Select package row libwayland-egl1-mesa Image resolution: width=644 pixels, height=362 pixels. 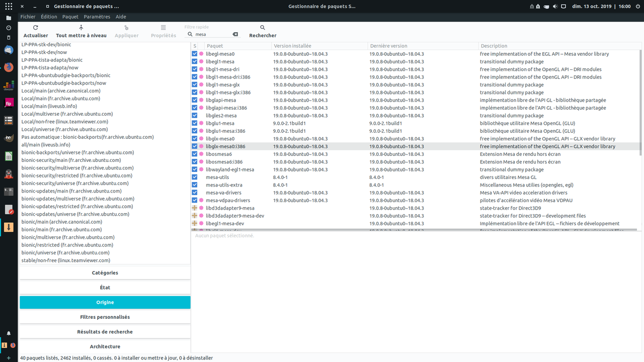pos(417,169)
